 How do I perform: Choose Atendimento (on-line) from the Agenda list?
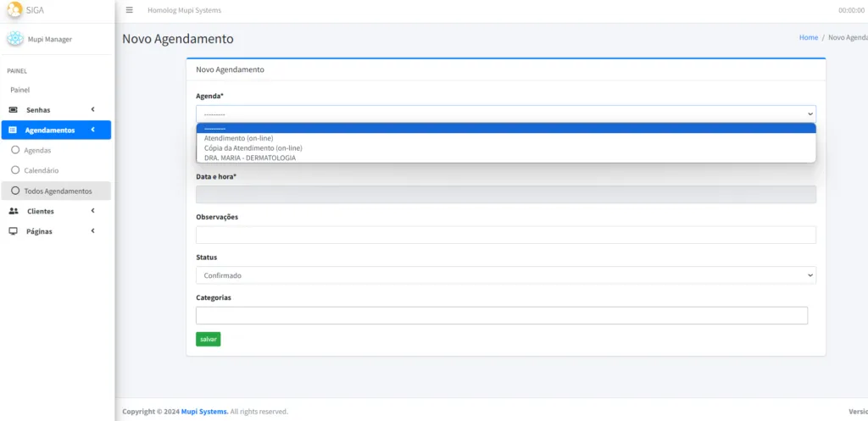[x=239, y=138]
